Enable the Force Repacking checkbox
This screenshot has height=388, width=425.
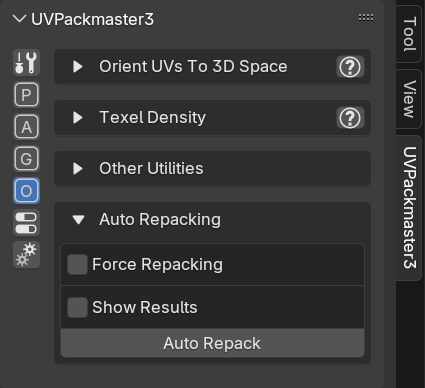[77, 264]
